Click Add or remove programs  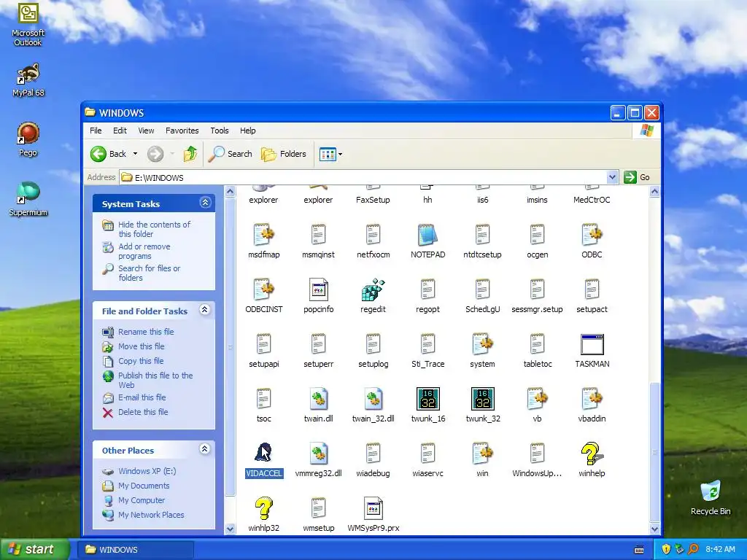144,251
